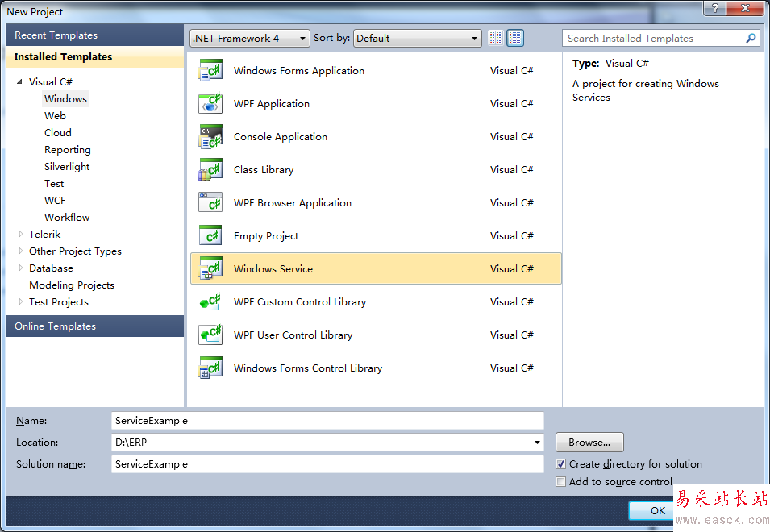
Task: Open the Sort by Default dropdown
Action: coord(417,38)
